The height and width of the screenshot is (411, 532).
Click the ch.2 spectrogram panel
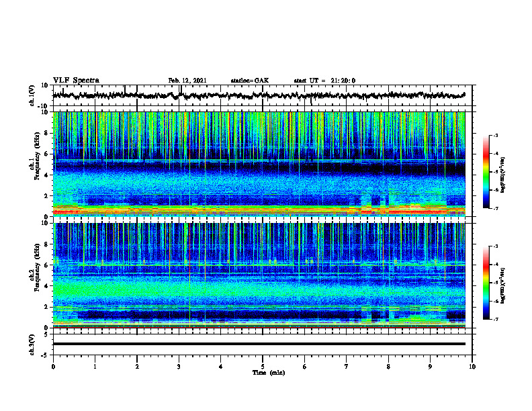point(259,275)
